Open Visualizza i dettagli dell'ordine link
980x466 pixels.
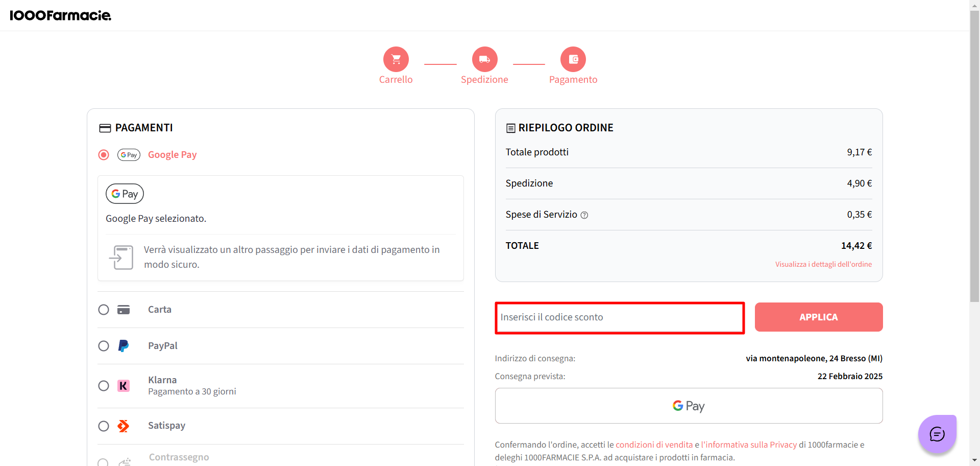point(823,264)
